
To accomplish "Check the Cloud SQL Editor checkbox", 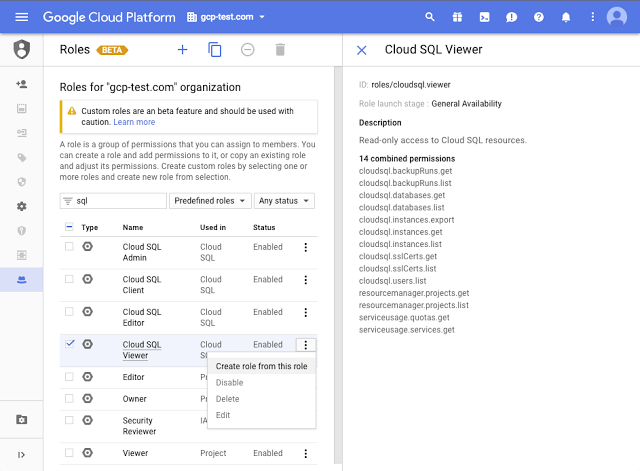I will [69, 311].
